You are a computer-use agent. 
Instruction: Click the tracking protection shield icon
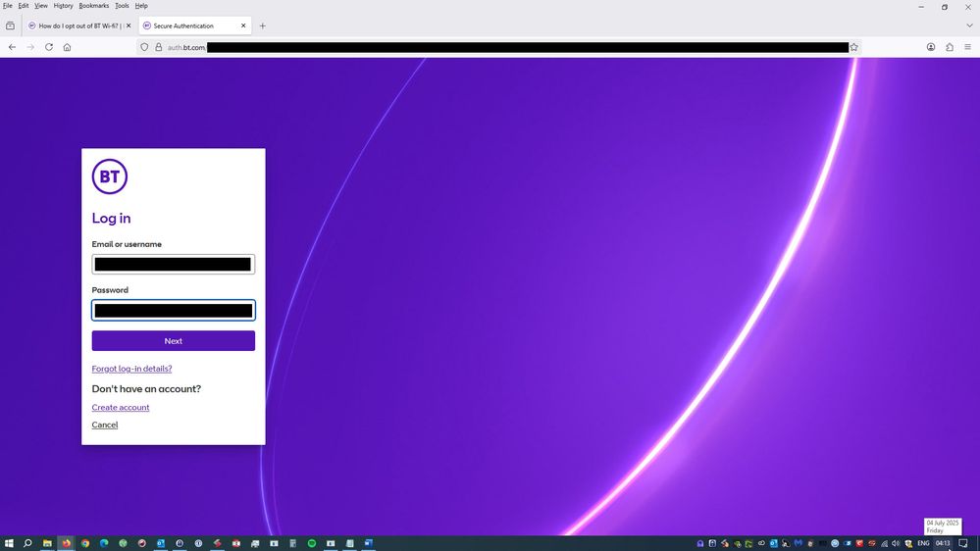point(144,47)
